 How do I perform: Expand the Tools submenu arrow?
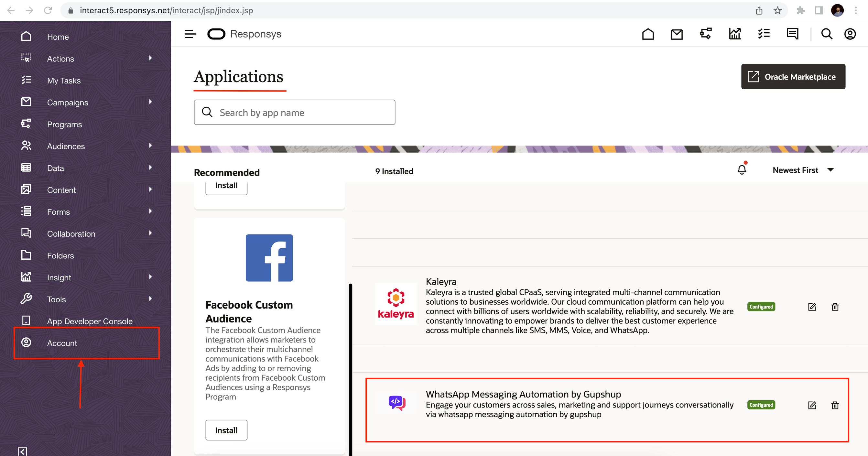click(x=150, y=299)
